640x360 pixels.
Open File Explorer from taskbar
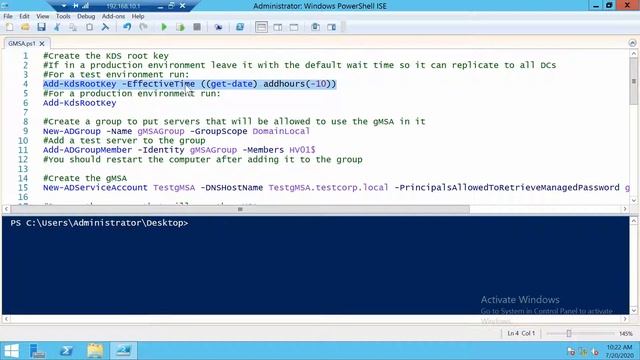tap(95, 351)
